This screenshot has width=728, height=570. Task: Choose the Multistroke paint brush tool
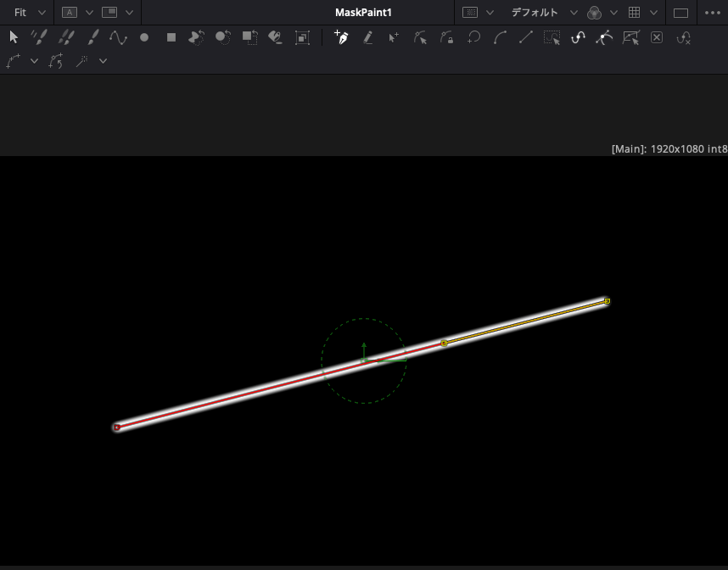point(39,37)
